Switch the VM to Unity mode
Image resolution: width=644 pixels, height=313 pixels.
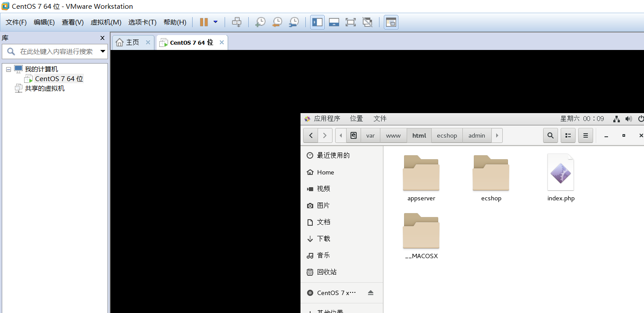point(367,22)
